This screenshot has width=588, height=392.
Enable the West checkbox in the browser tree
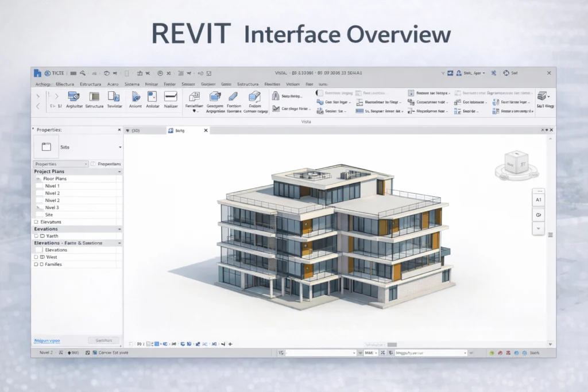pos(36,257)
